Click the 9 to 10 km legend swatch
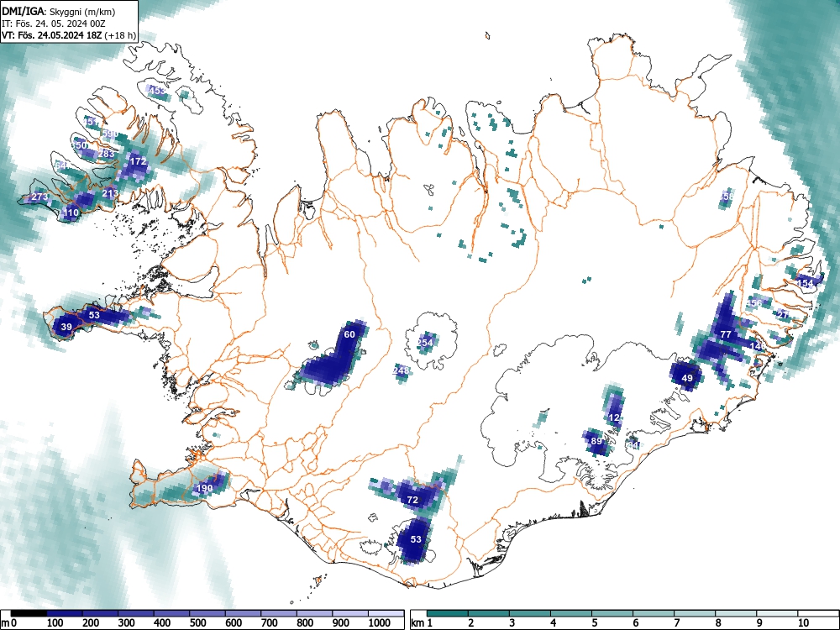Image resolution: width=840 pixels, height=630 pixels. pos(777,613)
